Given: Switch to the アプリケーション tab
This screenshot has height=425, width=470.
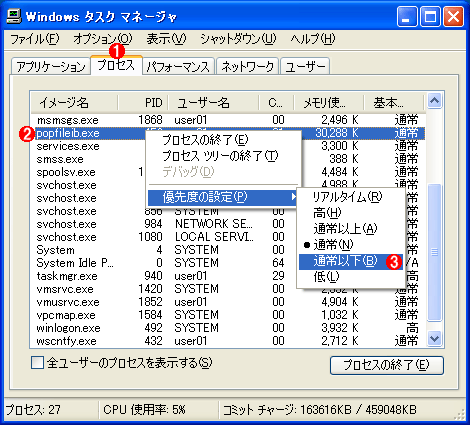Looking at the screenshot, I should (51, 66).
